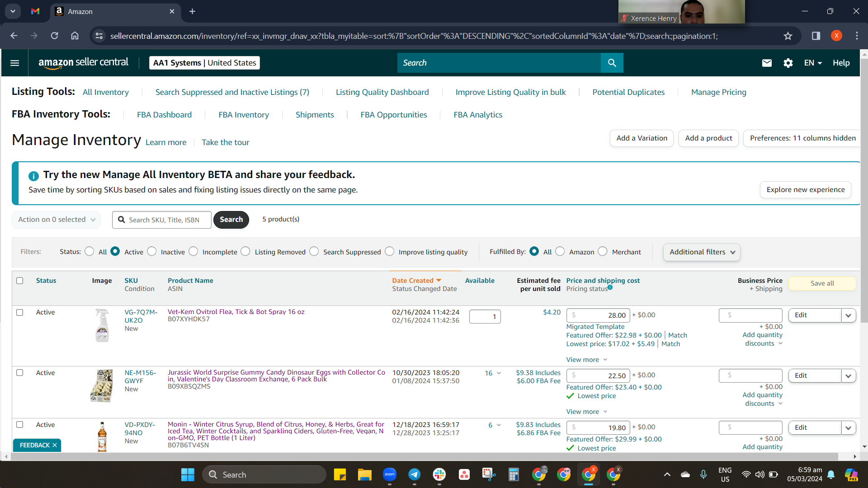The image size is (868, 488).
Task: Click the Amazon Seller Central logo
Action: point(83,63)
